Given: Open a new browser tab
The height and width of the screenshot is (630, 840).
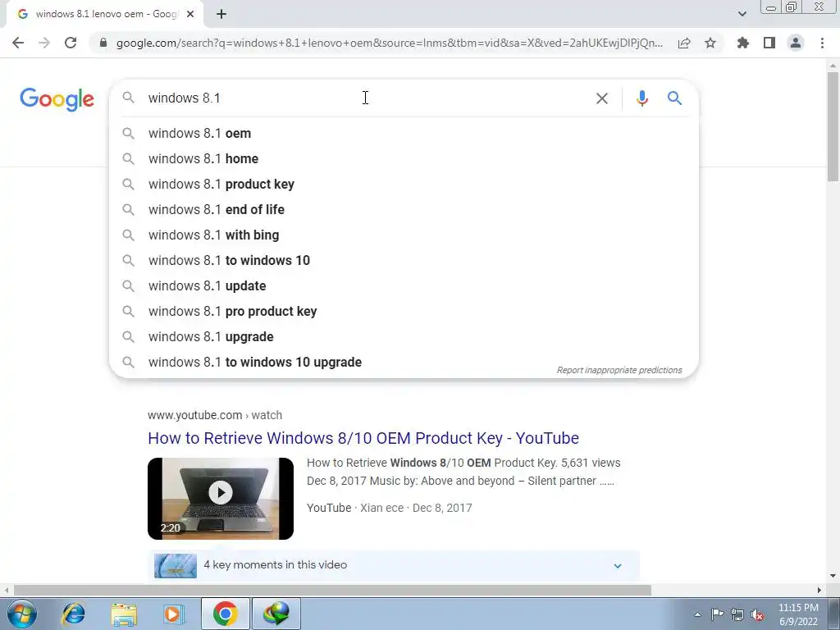Looking at the screenshot, I should pyautogui.click(x=221, y=15).
